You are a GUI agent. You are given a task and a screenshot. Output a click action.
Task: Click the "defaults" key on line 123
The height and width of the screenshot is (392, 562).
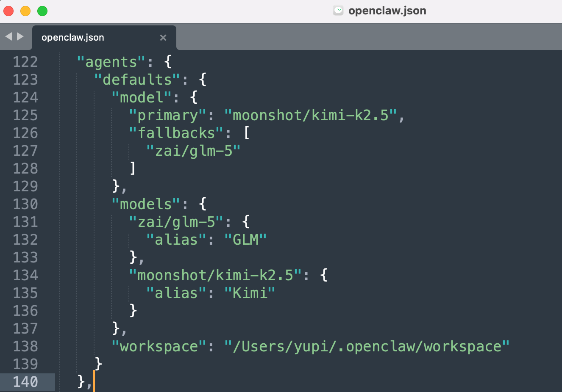pyautogui.click(x=137, y=80)
